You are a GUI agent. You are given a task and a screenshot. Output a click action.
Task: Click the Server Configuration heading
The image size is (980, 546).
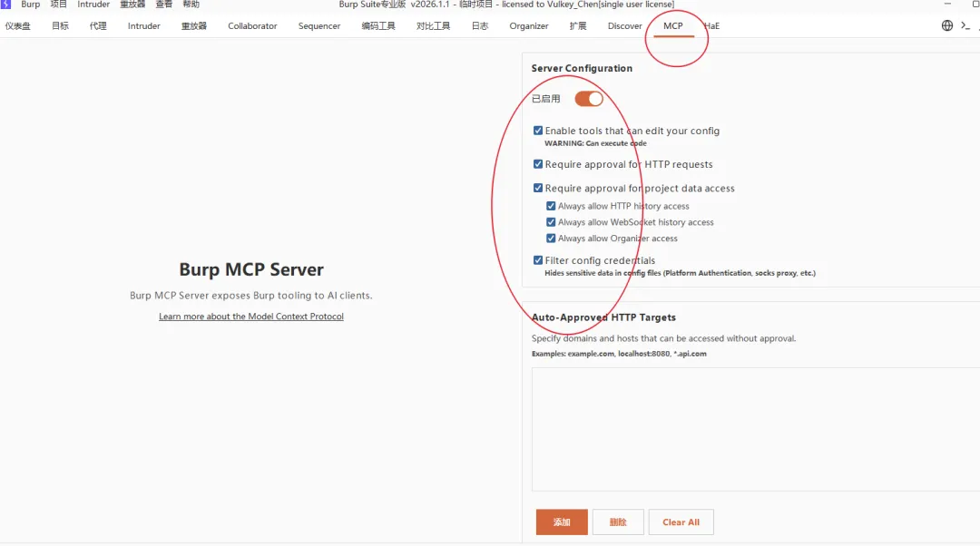coord(582,68)
